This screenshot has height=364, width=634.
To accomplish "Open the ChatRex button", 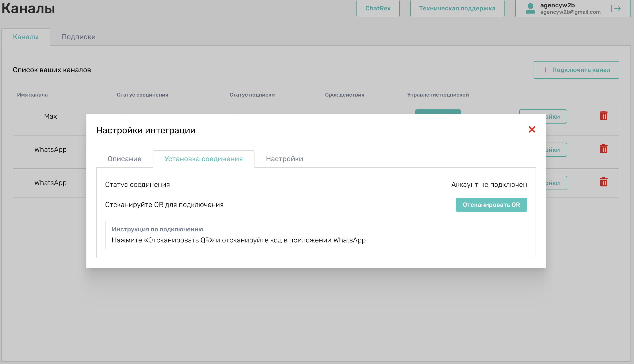I will click(x=378, y=8).
